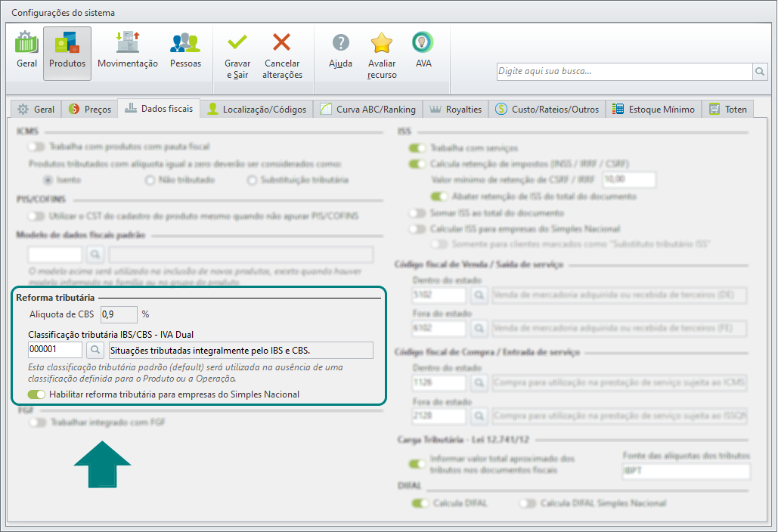Open the Estoque Mínimo tab
This screenshot has width=778, height=532.
(653, 109)
